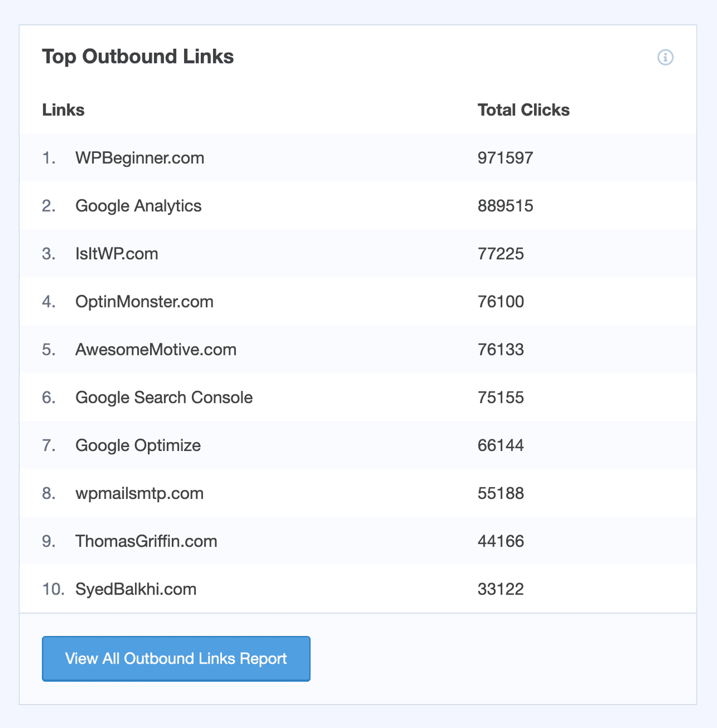Image resolution: width=717 pixels, height=728 pixels.
Task: Click the 33122 clicks value for SyedBalkhi
Action: [x=501, y=589]
